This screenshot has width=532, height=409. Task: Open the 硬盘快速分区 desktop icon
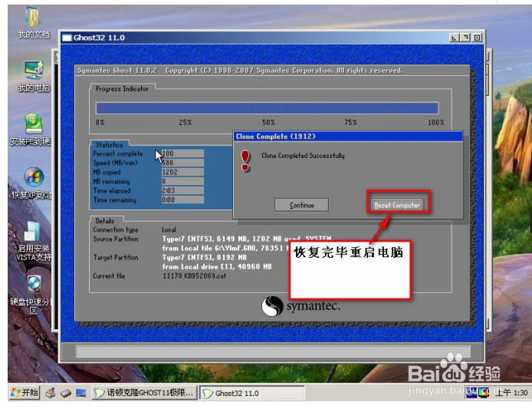(x=32, y=295)
